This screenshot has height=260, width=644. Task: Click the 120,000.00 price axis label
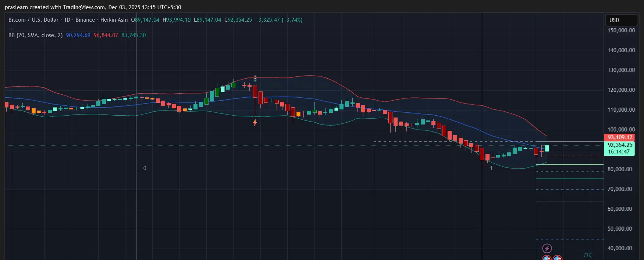pyautogui.click(x=621, y=90)
